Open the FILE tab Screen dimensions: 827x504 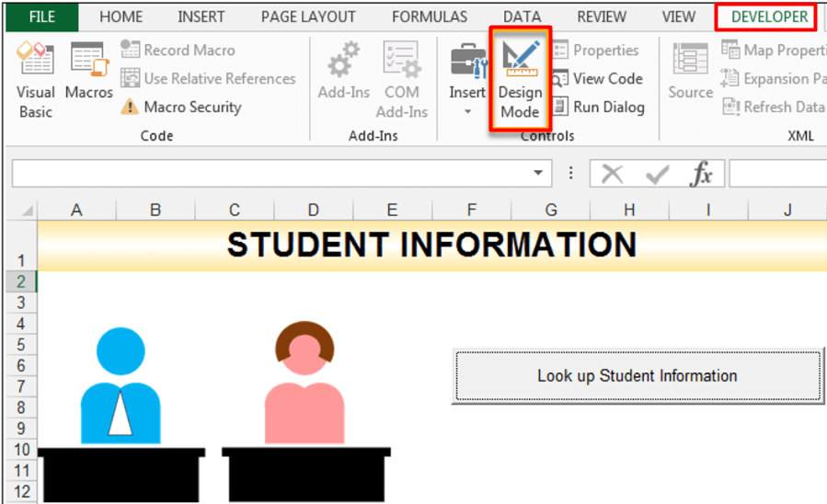(x=42, y=17)
